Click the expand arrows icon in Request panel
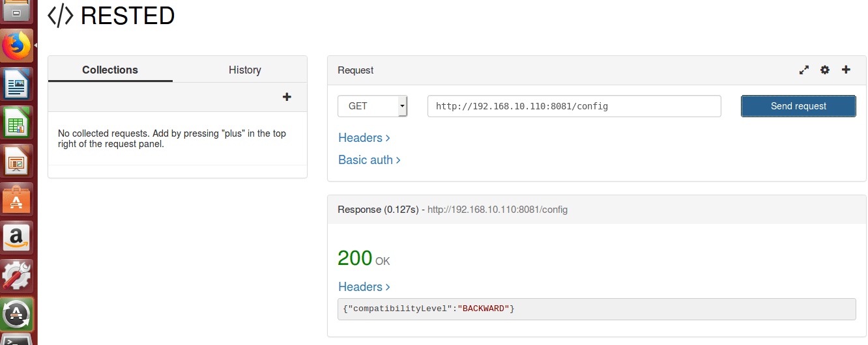 coord(804,70)
